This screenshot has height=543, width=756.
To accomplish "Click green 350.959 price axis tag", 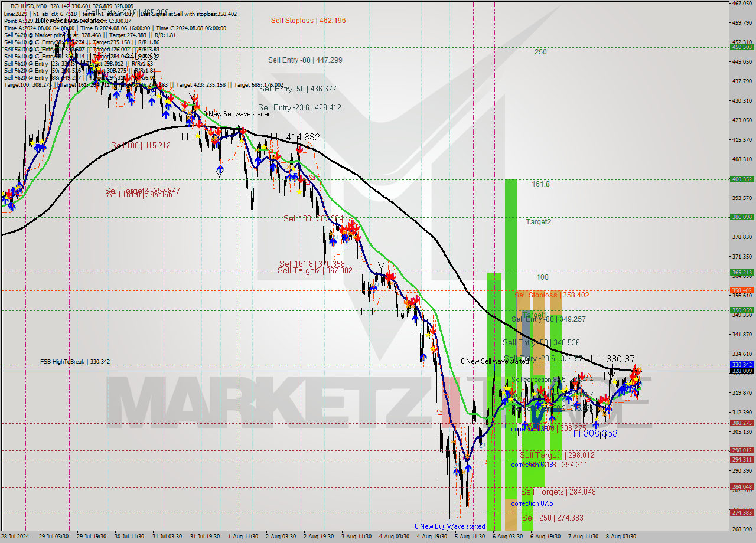I will (x=742, y=310).
